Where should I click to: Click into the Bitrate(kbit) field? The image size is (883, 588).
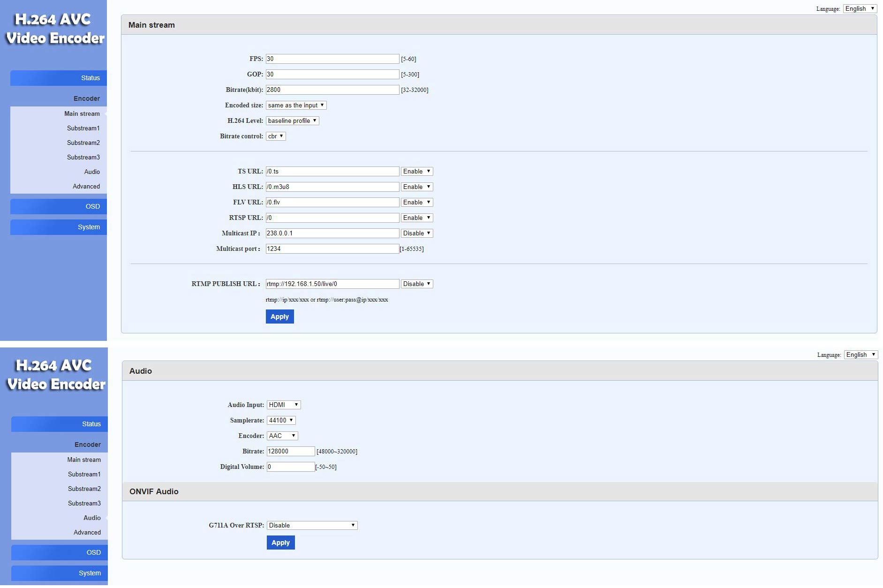click(332, 90)
